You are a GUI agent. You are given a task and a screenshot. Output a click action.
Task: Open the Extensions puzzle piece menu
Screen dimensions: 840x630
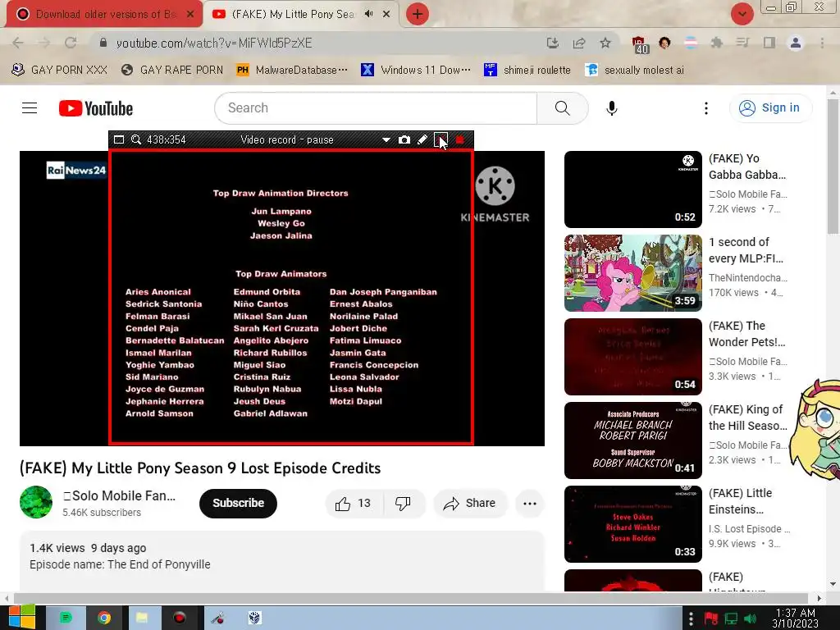(x=717, y=43)
